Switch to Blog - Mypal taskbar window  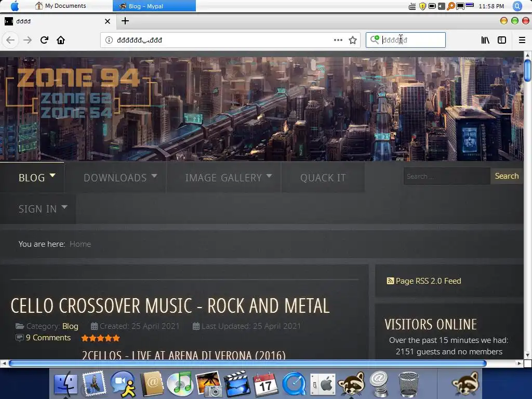[154, 6]
